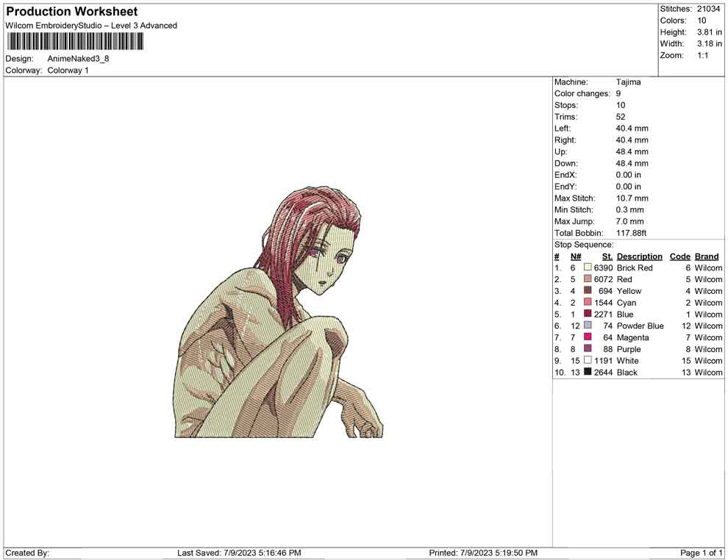This screenshot has width=728, height=560.
Task: Click the Page 1 of 1 indicator
Action: point(701,553)
